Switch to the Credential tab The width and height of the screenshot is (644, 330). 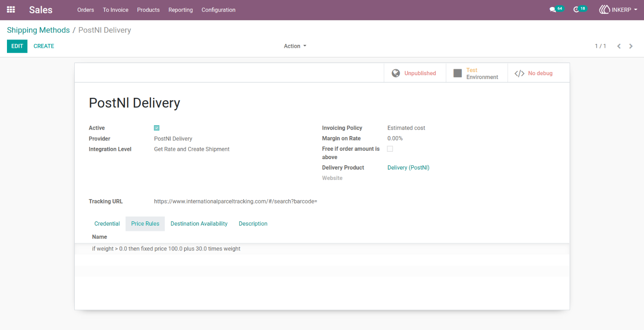tap(107, 223)
